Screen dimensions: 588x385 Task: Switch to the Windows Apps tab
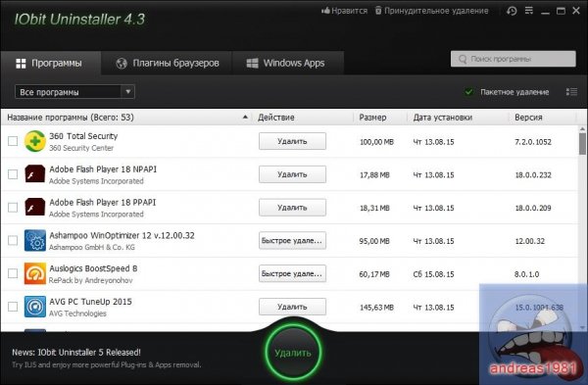[x=287, y=63]
